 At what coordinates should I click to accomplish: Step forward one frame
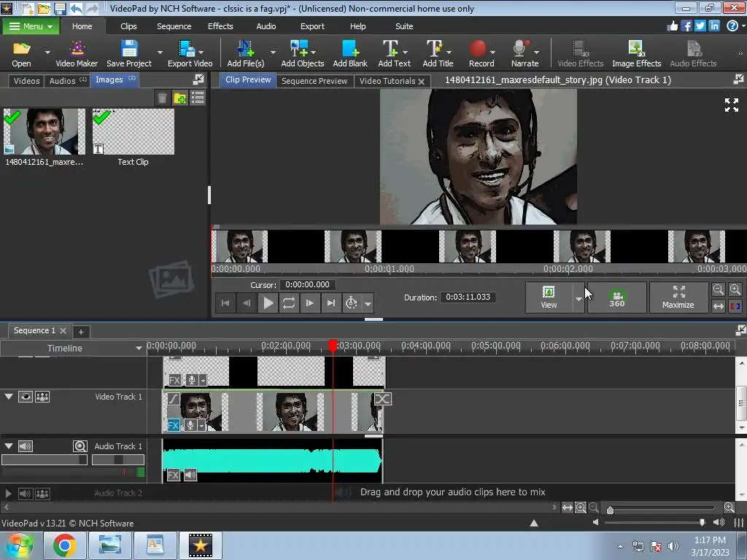tap(309, 303)
